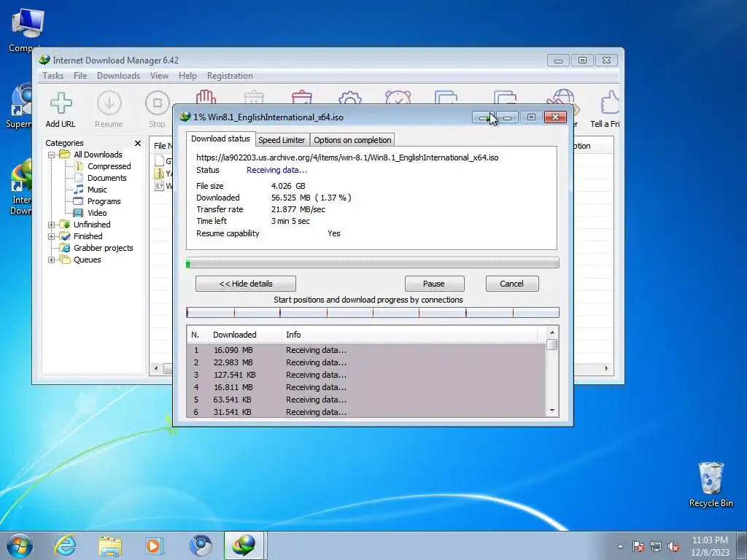The width and height of the screenshot is (747, 560).
Task: Click the Downloaded column header
Action: point(245,335)
